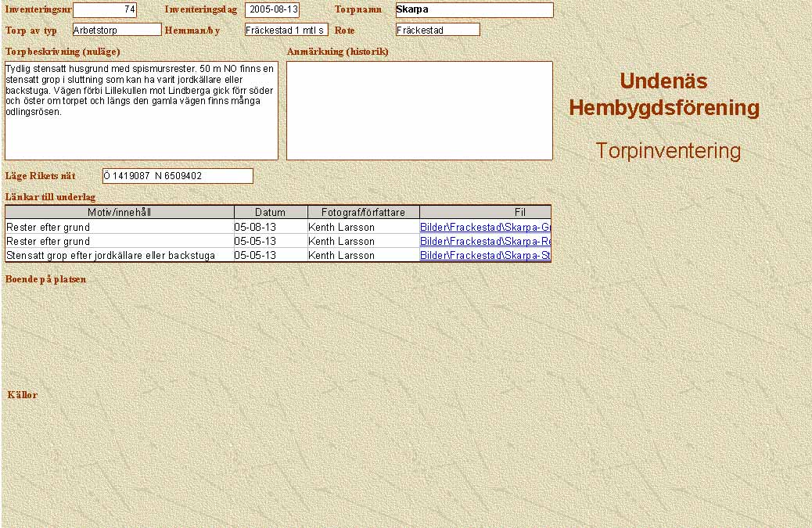The image size is (812, 528).
Task: Click the Inventeringsnr field showing 74
Action: tap(105, 9)
